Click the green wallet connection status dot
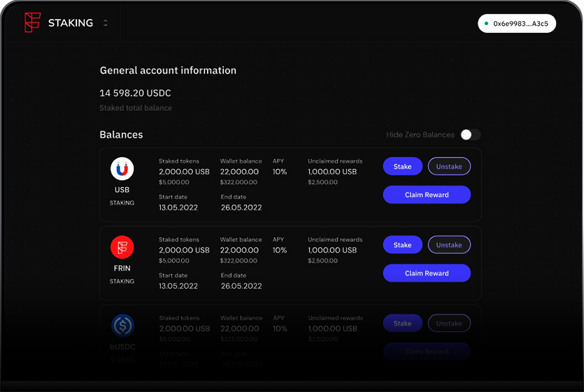The image size is (584, 392). (x=486, y=23)
